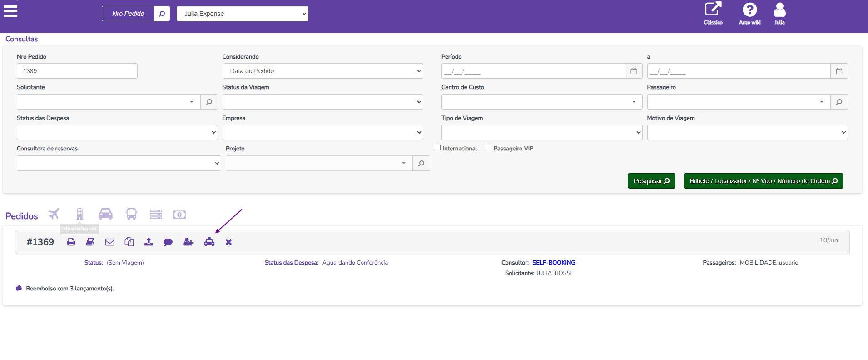Click the green Pesquisar button
The width and height of the screenshot is (868, 360).
(x=651, y=181)
